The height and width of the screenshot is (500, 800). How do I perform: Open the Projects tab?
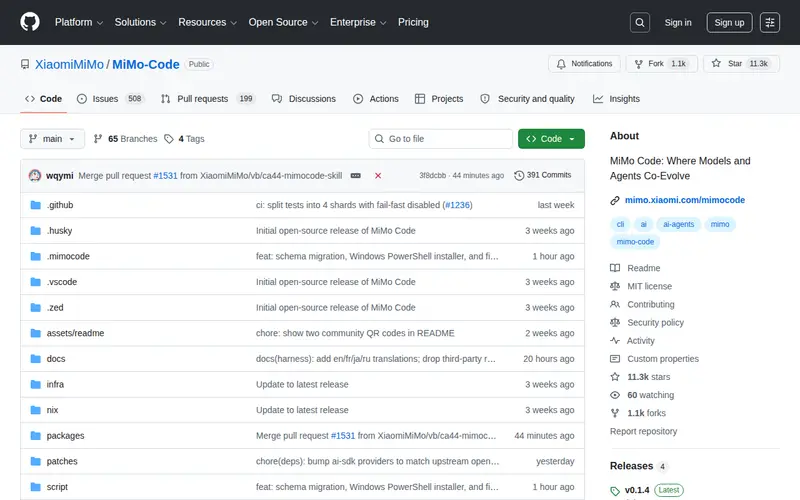pyautogui.click(x=439, y=99)
